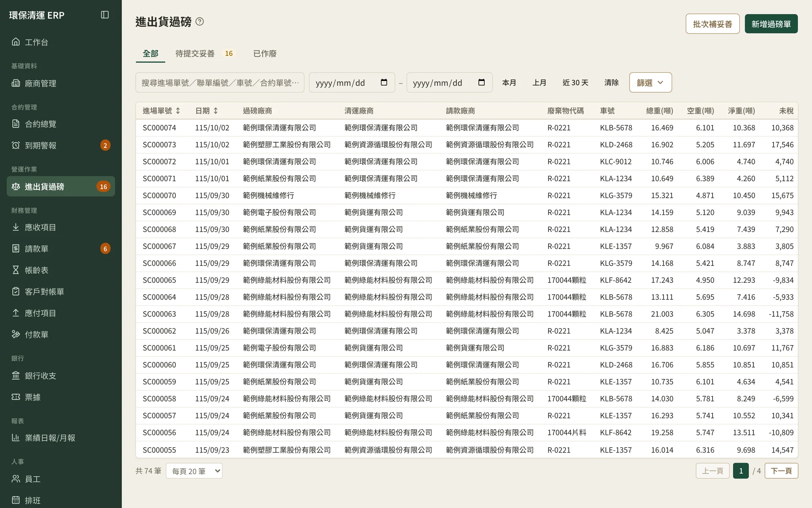This screenshot has height=508, width=812.
Task: Click 清除 to clear date filters
Action: click(612, 83)
